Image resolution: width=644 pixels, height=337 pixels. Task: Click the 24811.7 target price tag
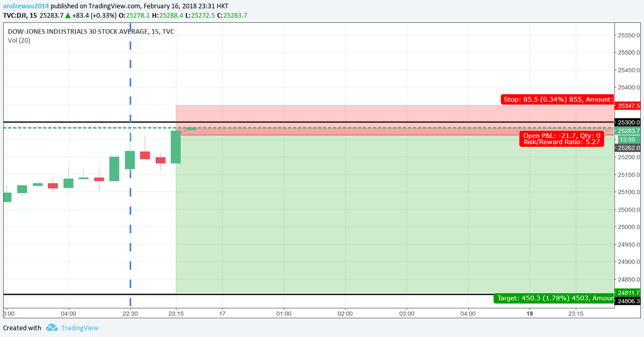point(628,293)
